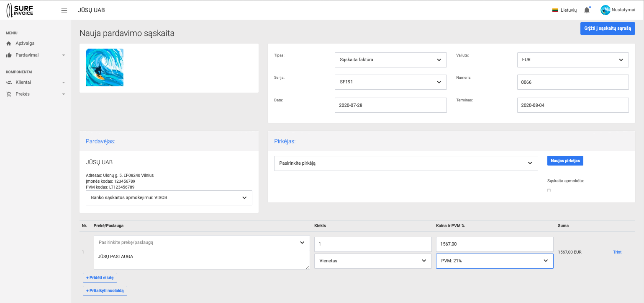The image size is (644, 303).
Task: Open the Pasirinkite pirkėją dropdown
Action: point(406,163)
